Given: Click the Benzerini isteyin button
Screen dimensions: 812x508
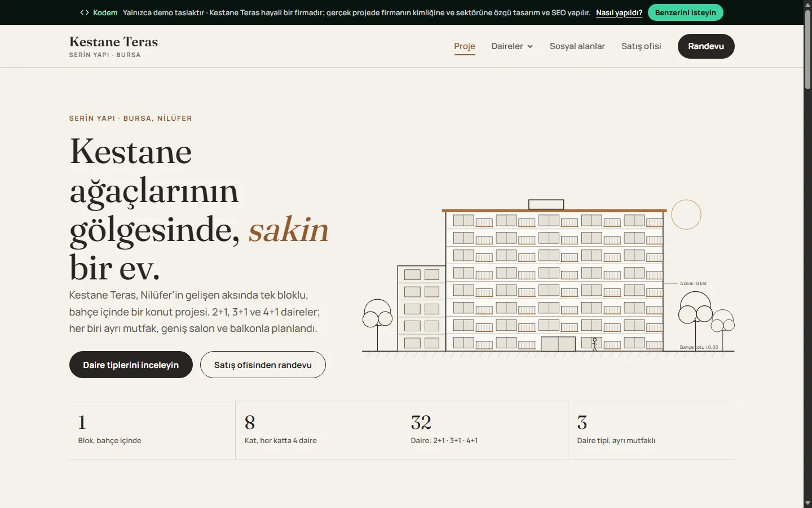Looking at the screenshot, I should click(686, 12).
